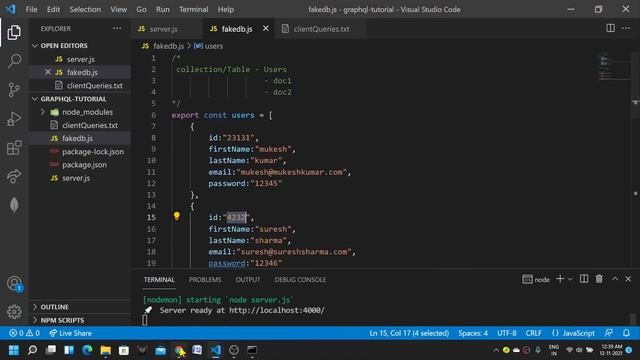Switch to the Debug Console tab

point(300,280)
